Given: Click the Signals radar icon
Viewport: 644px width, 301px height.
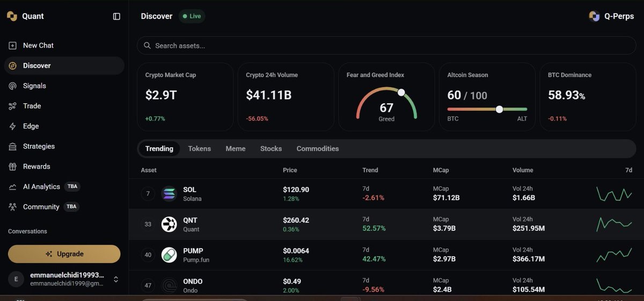Looking at the screenshot, I should point(12,86).
